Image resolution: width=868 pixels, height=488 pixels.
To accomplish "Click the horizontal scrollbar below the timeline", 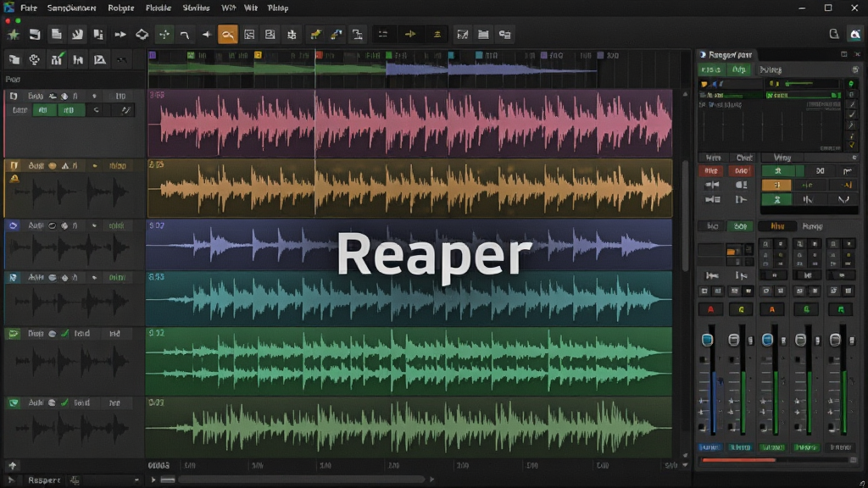I will 303,480.
